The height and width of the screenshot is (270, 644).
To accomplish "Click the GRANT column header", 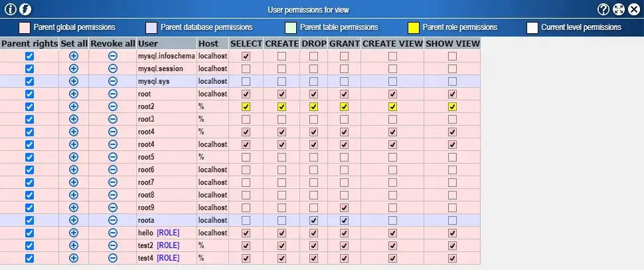I will coord(344,44).
